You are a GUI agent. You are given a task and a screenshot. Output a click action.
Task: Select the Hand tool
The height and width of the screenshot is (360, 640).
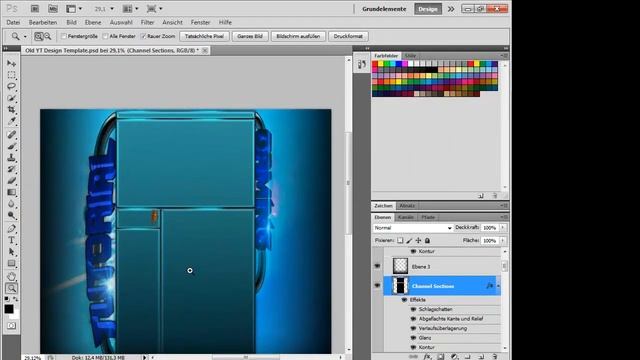[x=11, y=276]
